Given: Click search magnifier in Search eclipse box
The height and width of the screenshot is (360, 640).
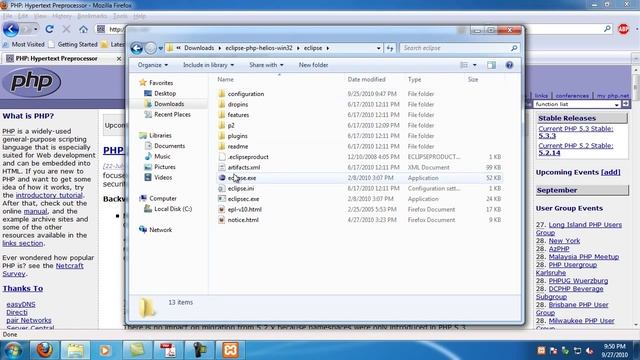Looking at the screenshot, I should coord(514,48).
